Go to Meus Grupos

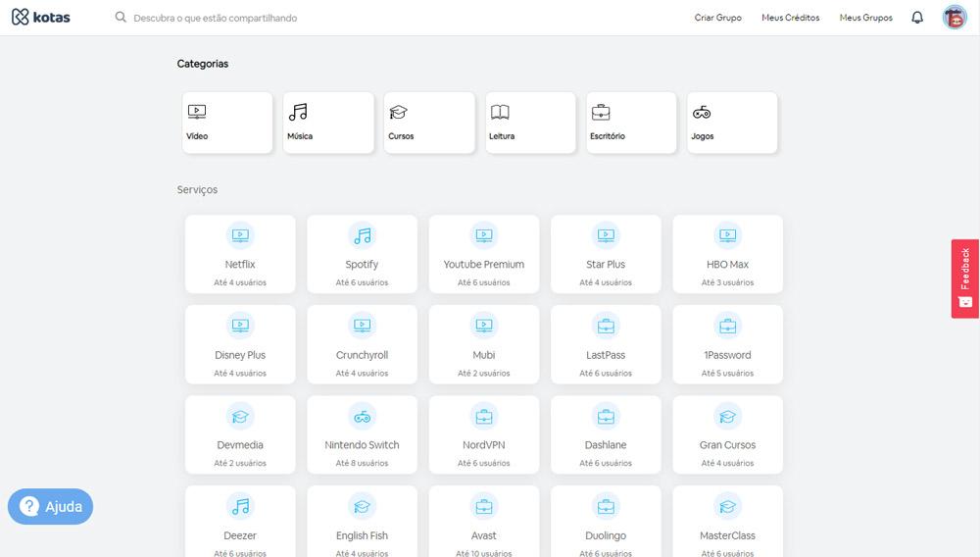coord(865,18)
